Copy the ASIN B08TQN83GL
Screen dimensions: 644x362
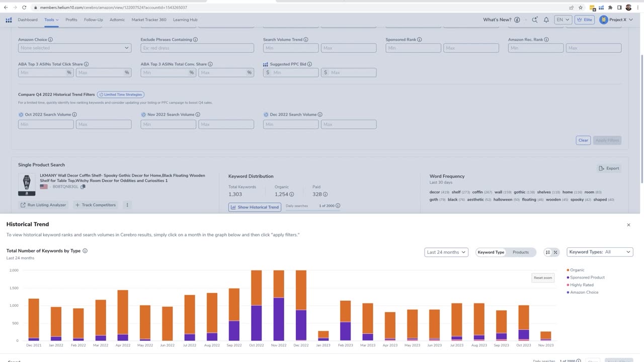[83, 187]
